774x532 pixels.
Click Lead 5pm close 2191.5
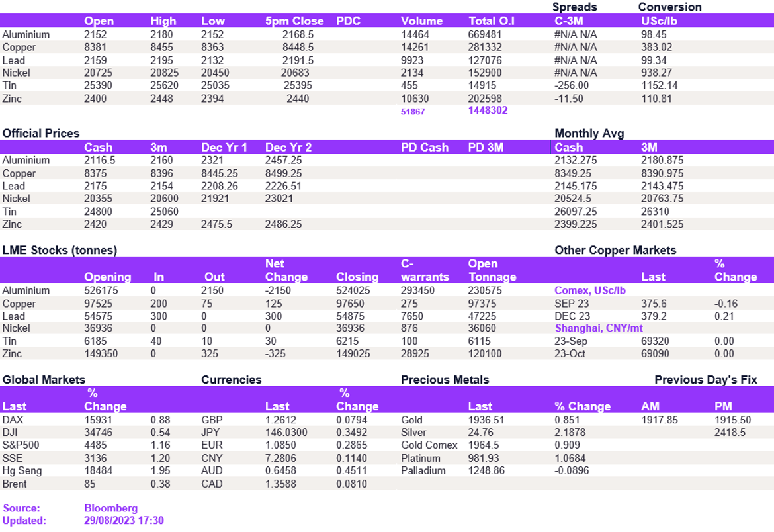[298, 60]
